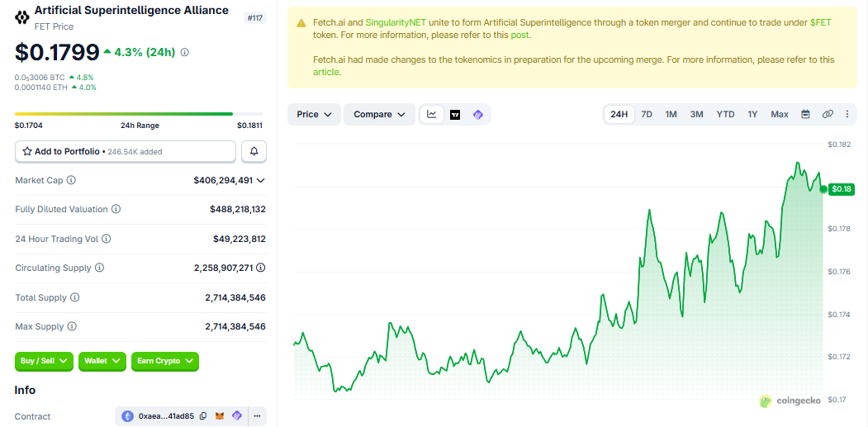Click the yellow warning triangle icon

coord(301,23)
